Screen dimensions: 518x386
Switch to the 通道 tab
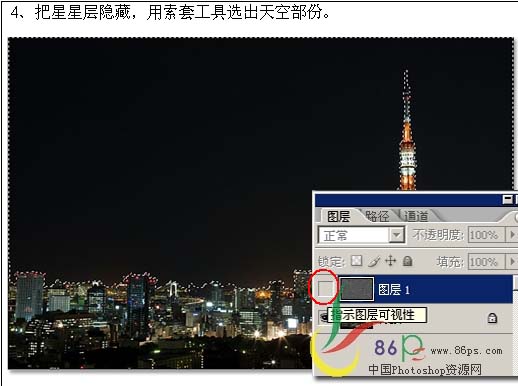point(416,216)
